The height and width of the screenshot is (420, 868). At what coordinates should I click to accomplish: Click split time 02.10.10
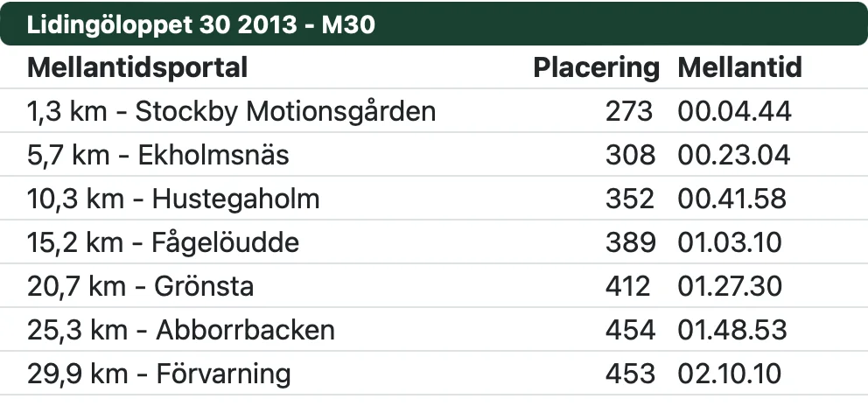[x=729, y=374]
